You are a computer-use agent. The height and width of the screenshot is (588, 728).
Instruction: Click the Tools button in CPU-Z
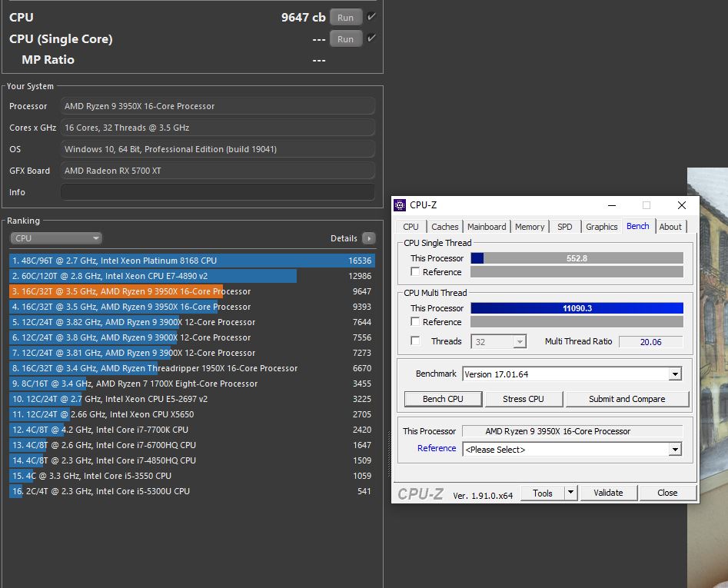coord(542,493)
